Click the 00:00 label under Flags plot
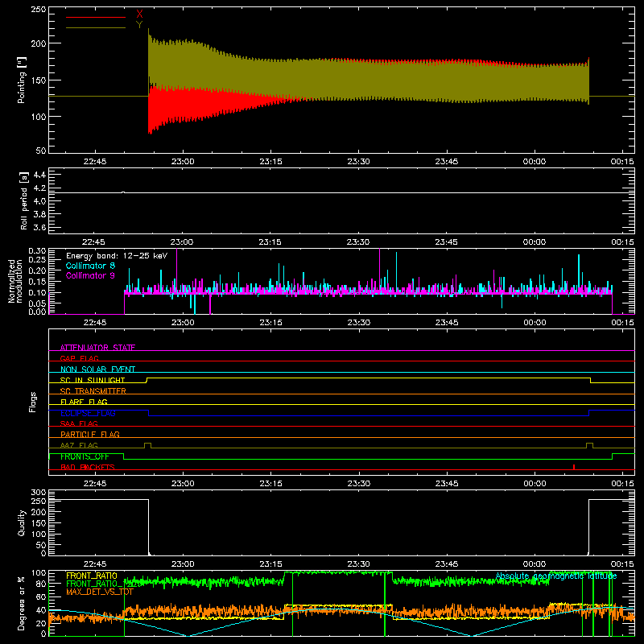This screenshot has height=644, width=644. pyautogui.click(x=535, y=484)
